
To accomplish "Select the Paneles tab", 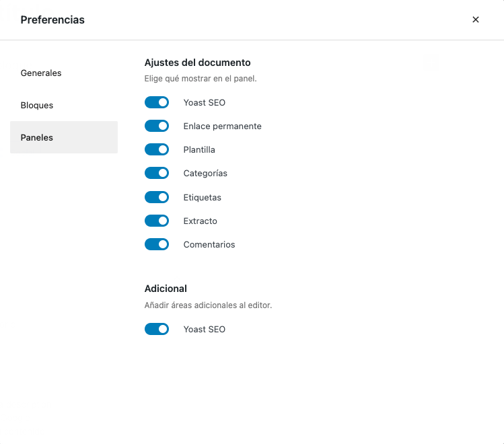I will coord(64,137).
